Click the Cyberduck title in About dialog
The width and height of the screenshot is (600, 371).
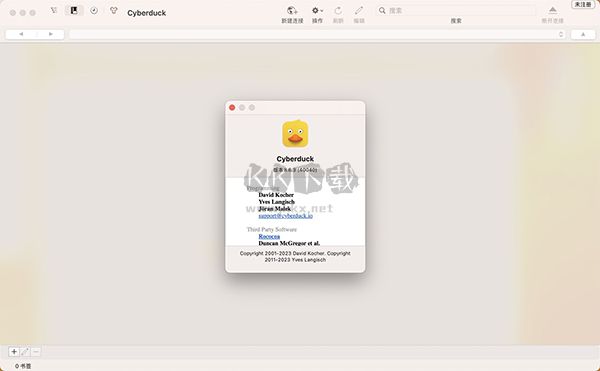coord(295,159)
